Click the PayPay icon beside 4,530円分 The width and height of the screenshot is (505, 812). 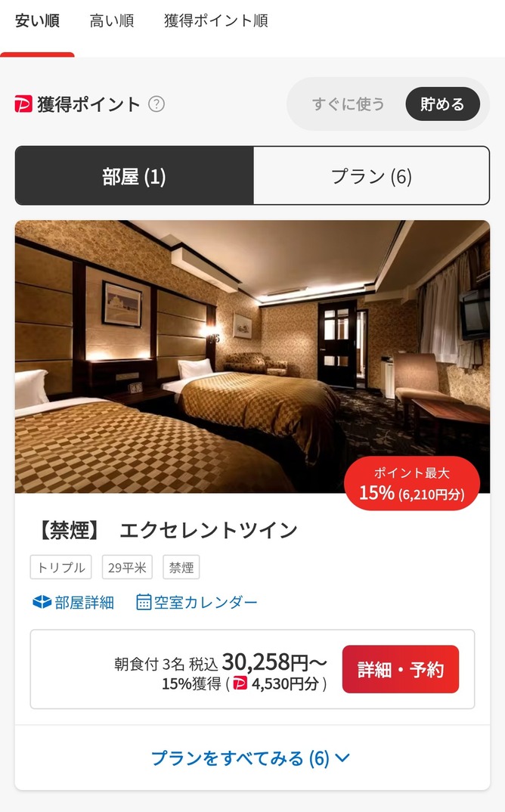240,683
